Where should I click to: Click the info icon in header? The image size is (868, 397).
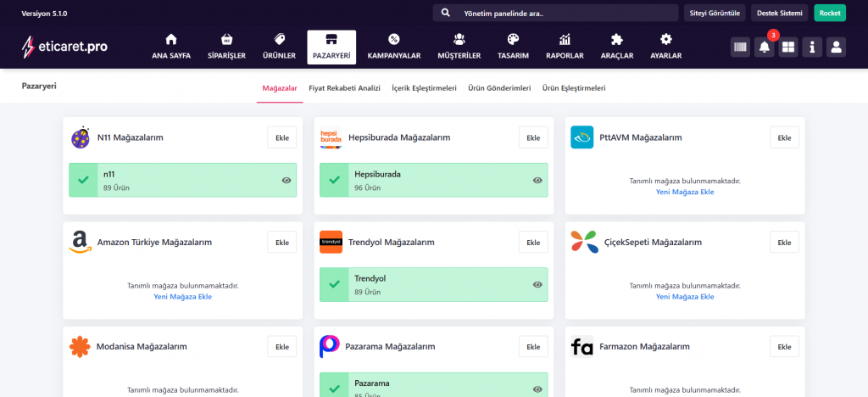(812, 48)
